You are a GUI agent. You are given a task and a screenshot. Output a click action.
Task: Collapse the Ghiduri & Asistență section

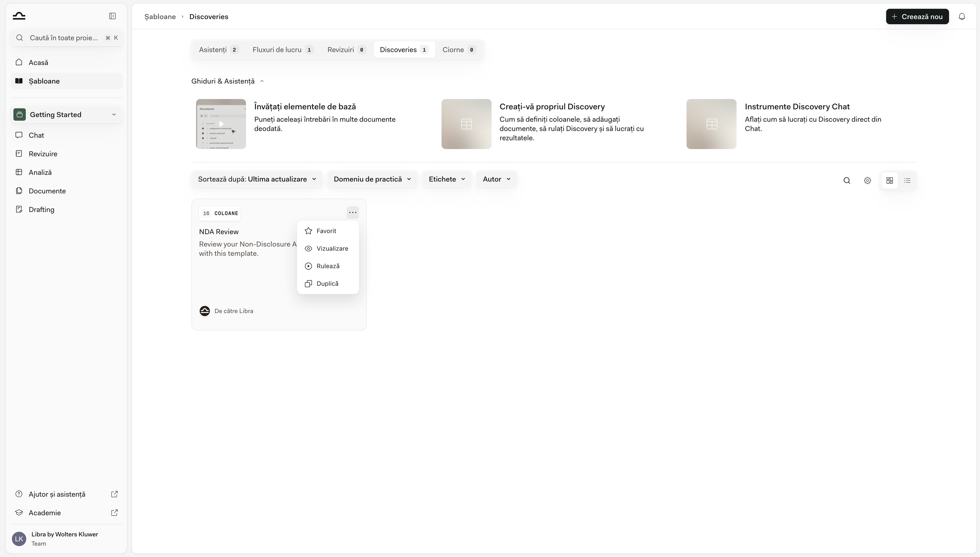coord(228,81)
